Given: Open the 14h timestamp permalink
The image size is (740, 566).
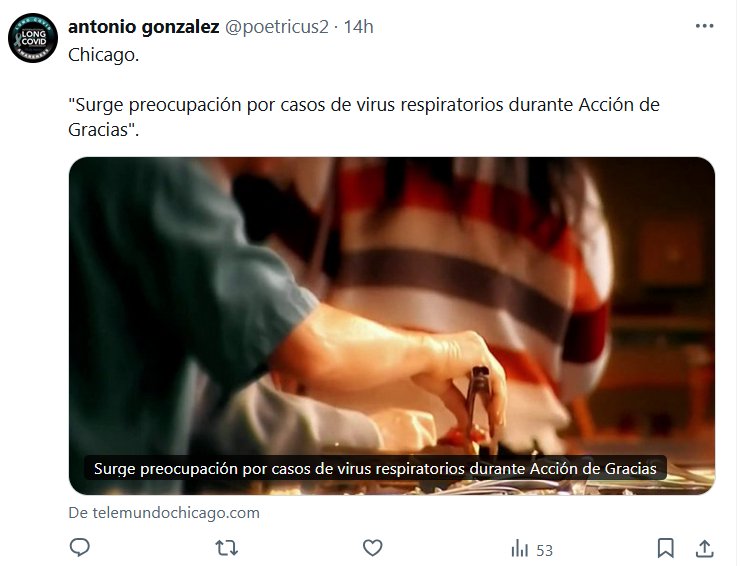Looking at the screenshot, I should [x=358, y=27].
